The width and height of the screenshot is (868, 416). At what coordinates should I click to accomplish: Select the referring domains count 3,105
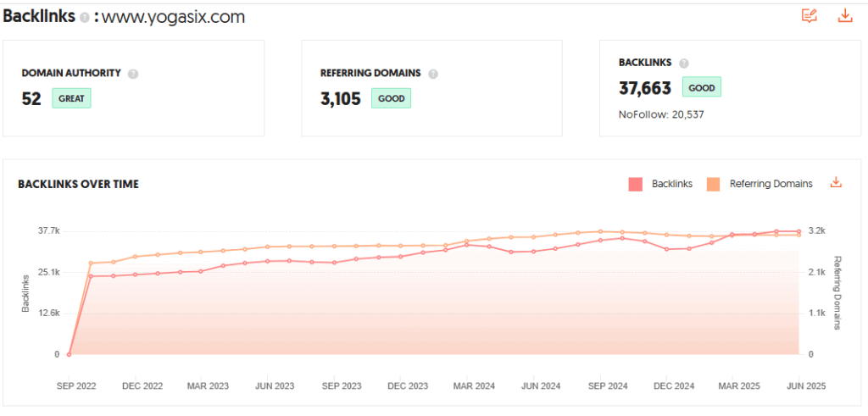341,98
